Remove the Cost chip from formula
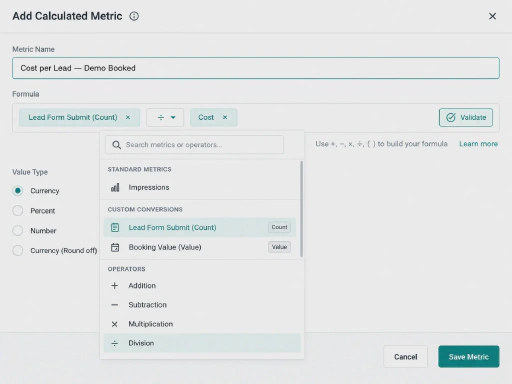The width and height of the screenshot is (512, 384). [225, 117]
